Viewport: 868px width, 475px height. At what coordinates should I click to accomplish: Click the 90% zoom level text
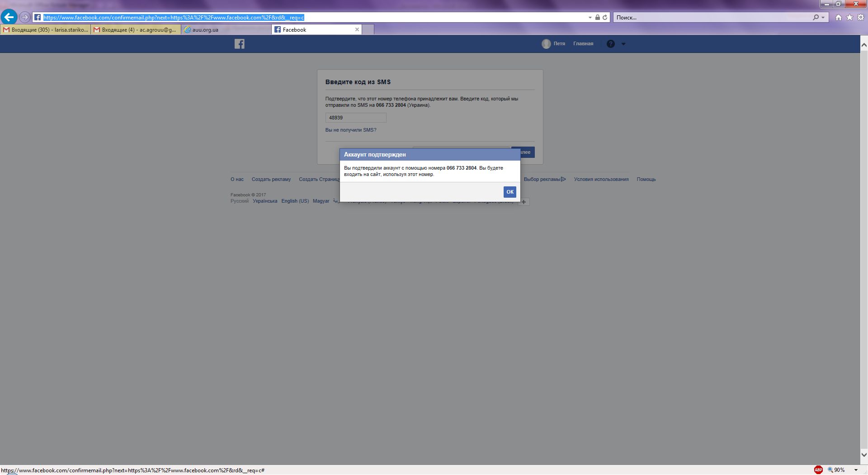point(840,470)
